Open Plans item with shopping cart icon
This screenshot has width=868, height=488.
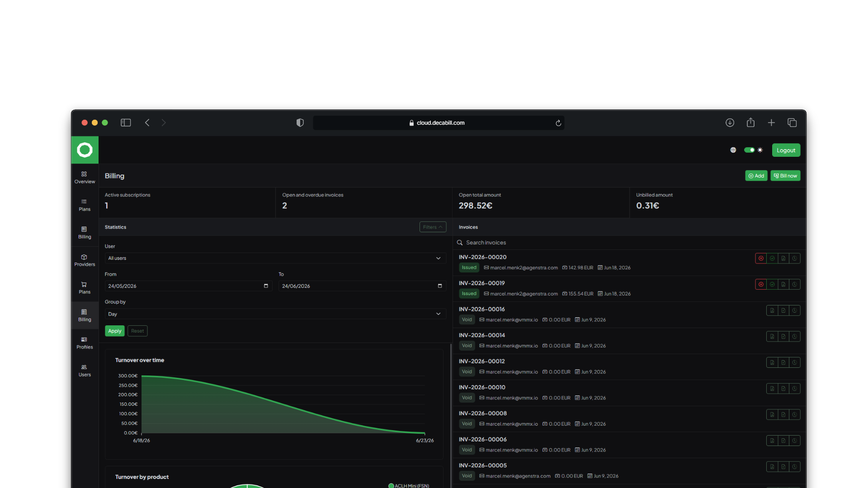pyautogui.click(x=85, y=288)
